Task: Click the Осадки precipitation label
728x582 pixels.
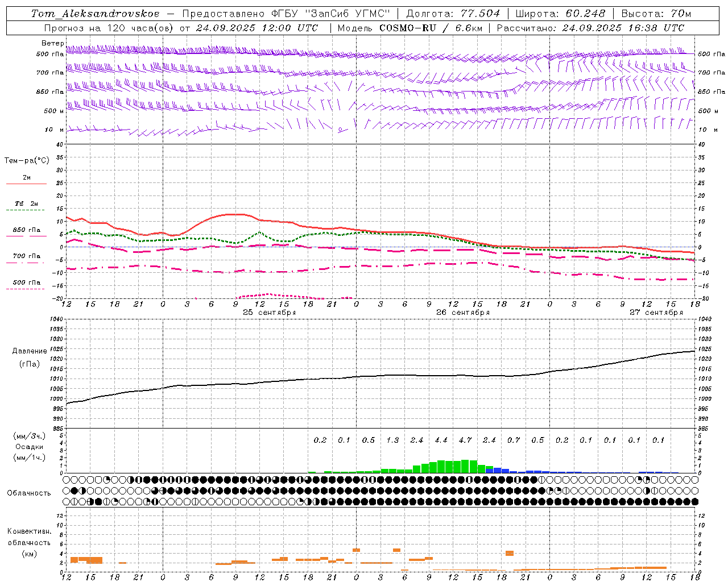Action: pyautogui.click(x=29, y=447)
